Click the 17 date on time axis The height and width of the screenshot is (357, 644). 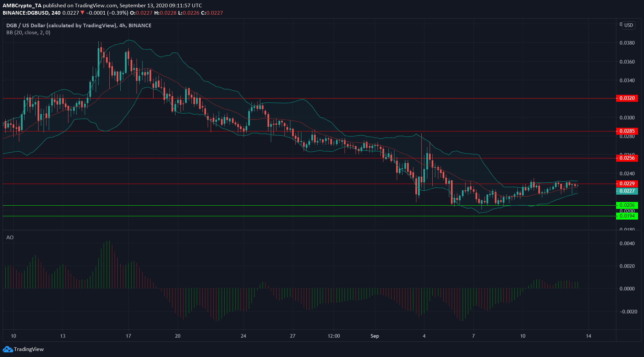pyautogui.click(x=128, y=336)
